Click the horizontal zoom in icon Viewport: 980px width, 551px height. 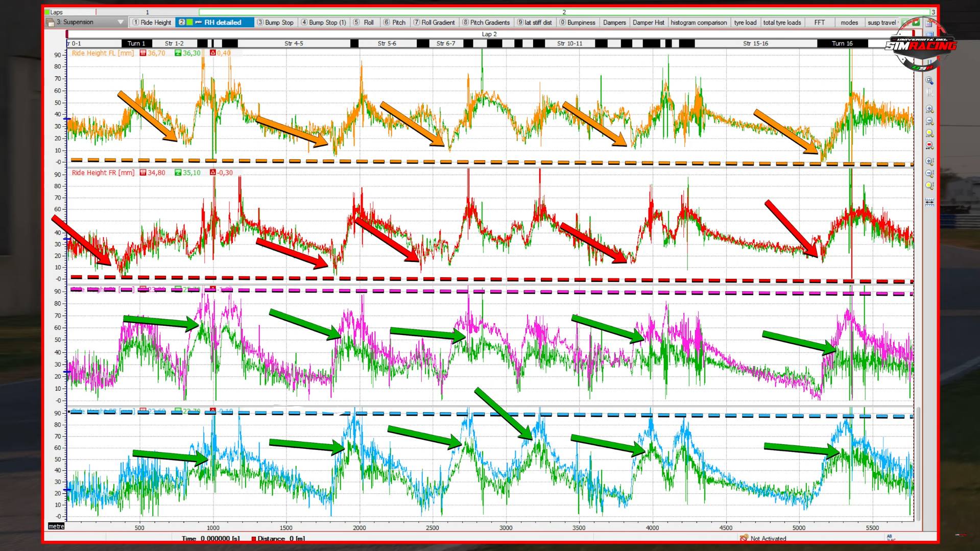[x=929, y=109]
